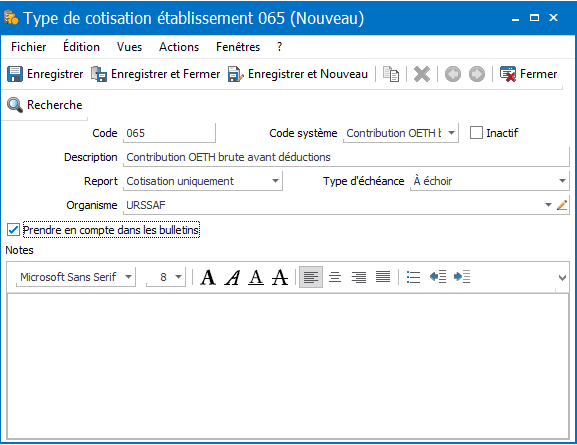This screenshot has width=577, height=445.
Task: Open the font size dropdown
Action: (178, 277)
